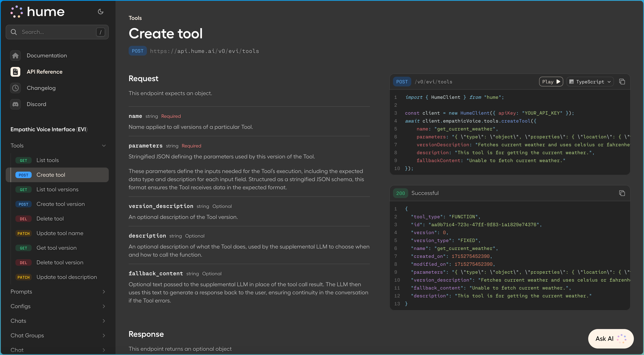Image resolution: width=644 pixels, height=355 pixels.
Task: Open the TypeScript language dropdown
Action: [590, 82]
